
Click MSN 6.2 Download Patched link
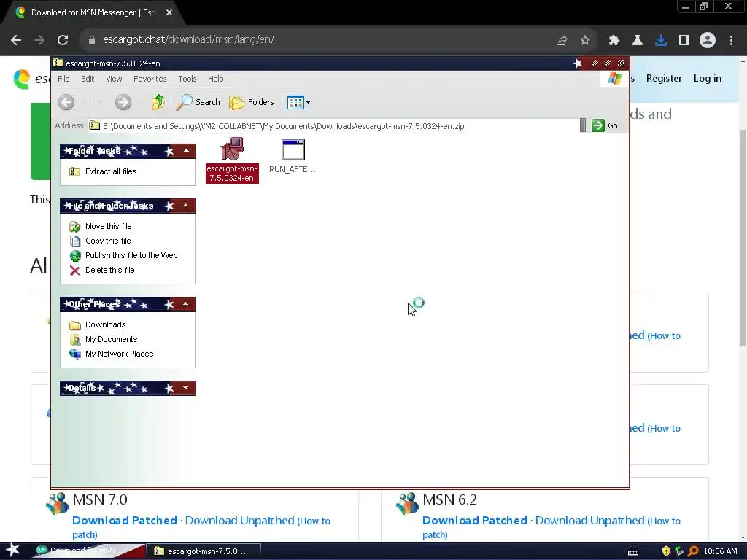coord(475,521)
